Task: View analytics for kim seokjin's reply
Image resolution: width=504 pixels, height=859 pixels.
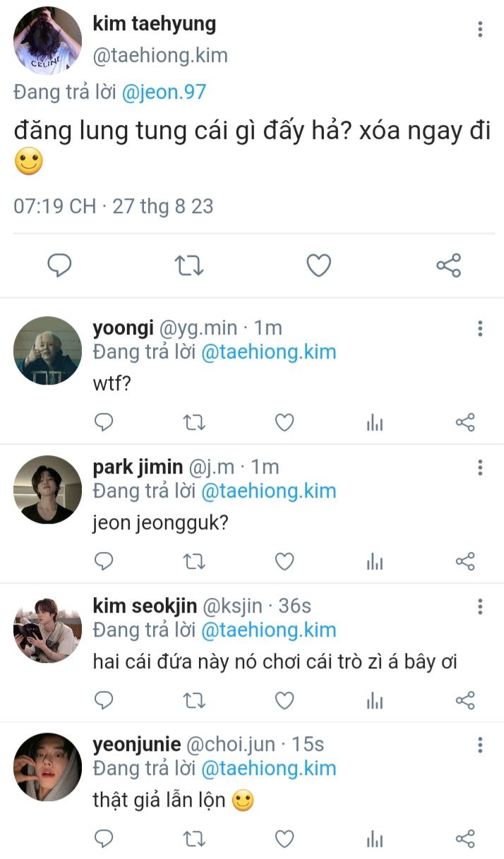Action: tap(375, 700)
